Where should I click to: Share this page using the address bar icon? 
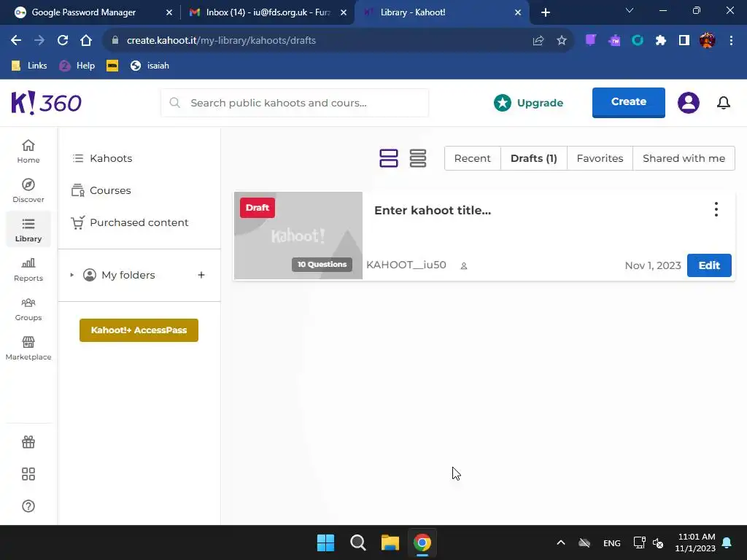click(538, 41)
